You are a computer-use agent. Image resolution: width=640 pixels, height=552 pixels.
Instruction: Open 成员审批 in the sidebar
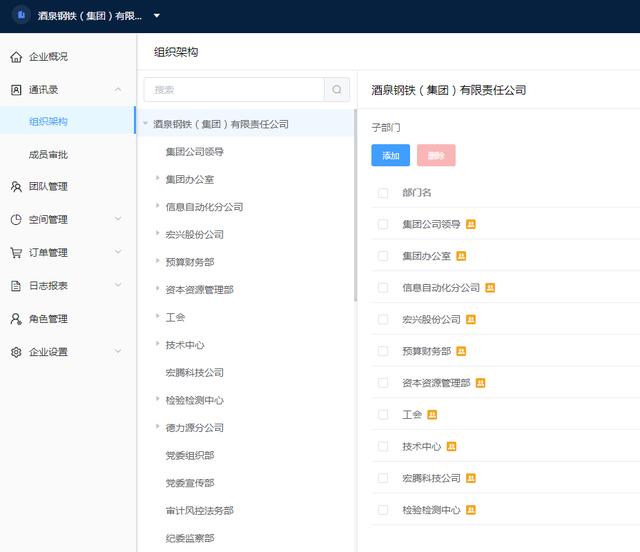48,155
